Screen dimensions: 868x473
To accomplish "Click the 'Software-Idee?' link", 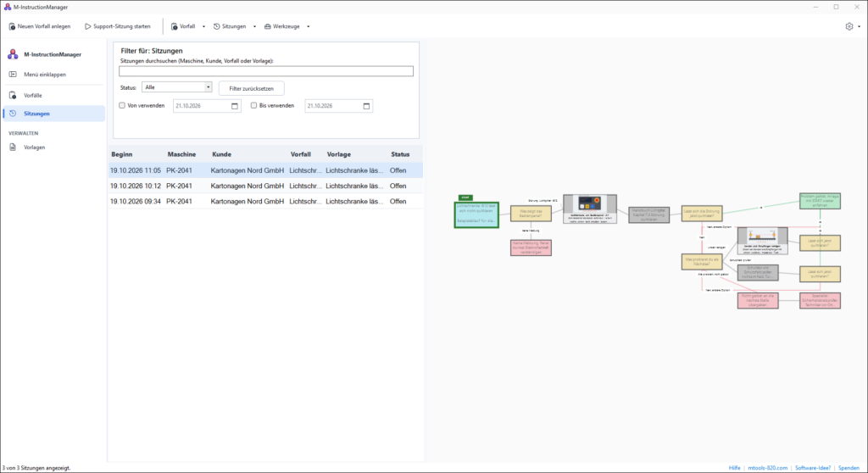I will point(813,468).
